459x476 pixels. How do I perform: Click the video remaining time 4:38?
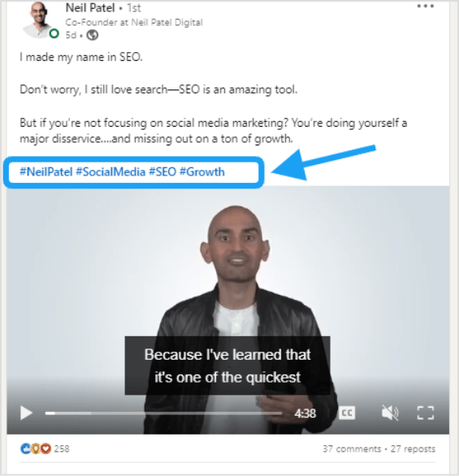305,413
